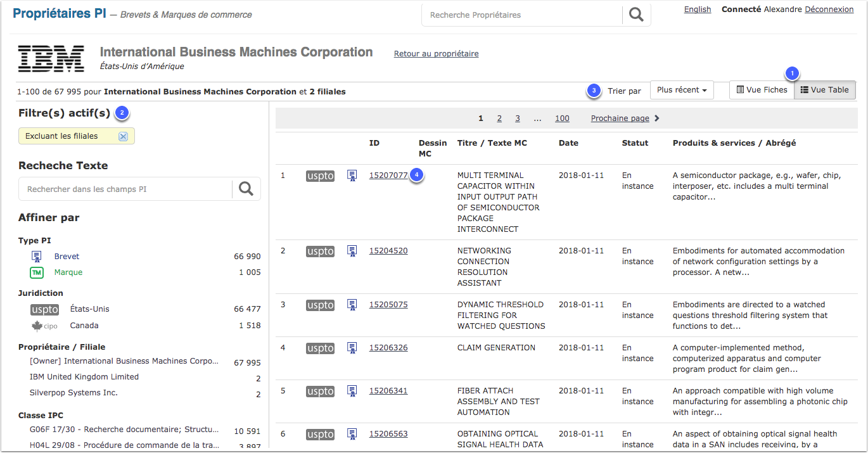Open the Propriétaires PI home title

[x=60, y=13]
